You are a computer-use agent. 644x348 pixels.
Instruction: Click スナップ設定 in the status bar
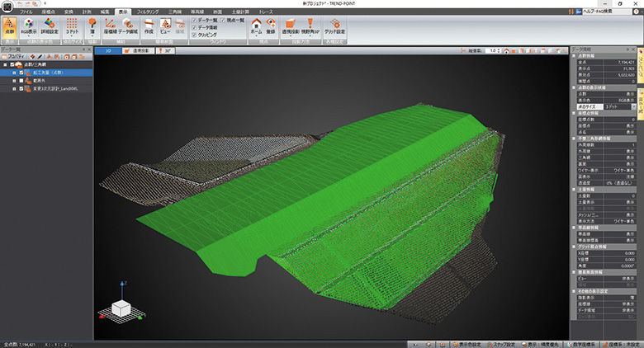[x=500, y=345]
